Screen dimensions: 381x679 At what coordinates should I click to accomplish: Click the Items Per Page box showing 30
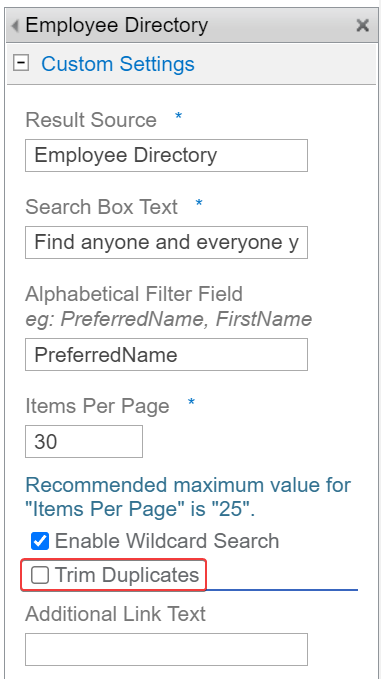click(x=84, y=441)
